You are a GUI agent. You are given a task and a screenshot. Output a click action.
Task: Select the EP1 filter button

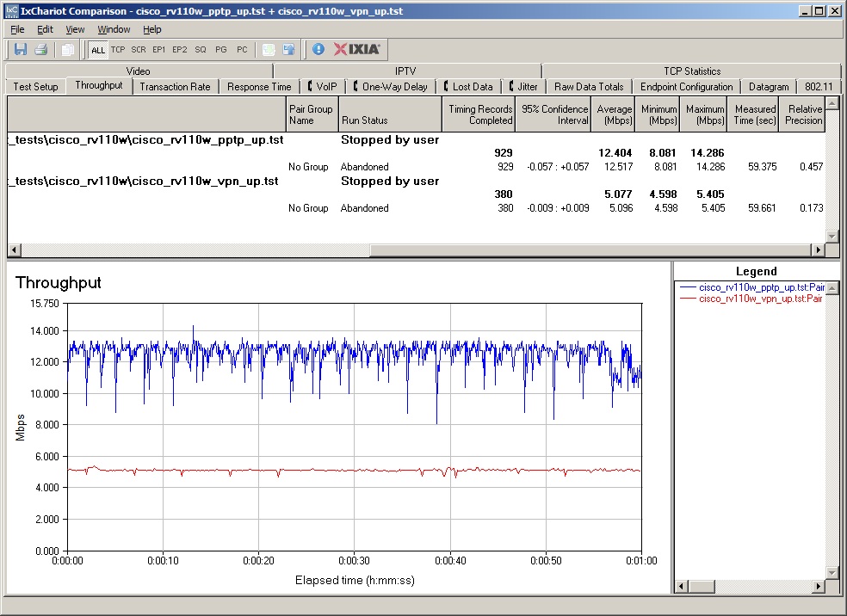point(158,50)
